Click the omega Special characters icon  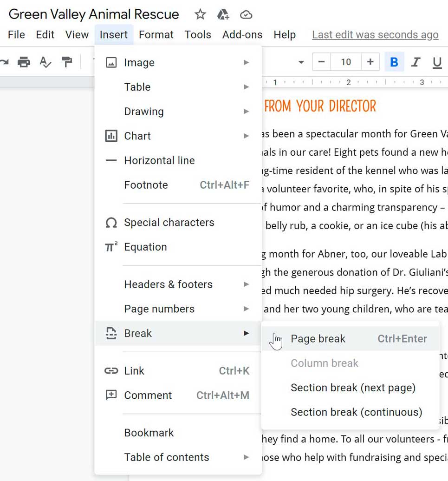[111, 223]
